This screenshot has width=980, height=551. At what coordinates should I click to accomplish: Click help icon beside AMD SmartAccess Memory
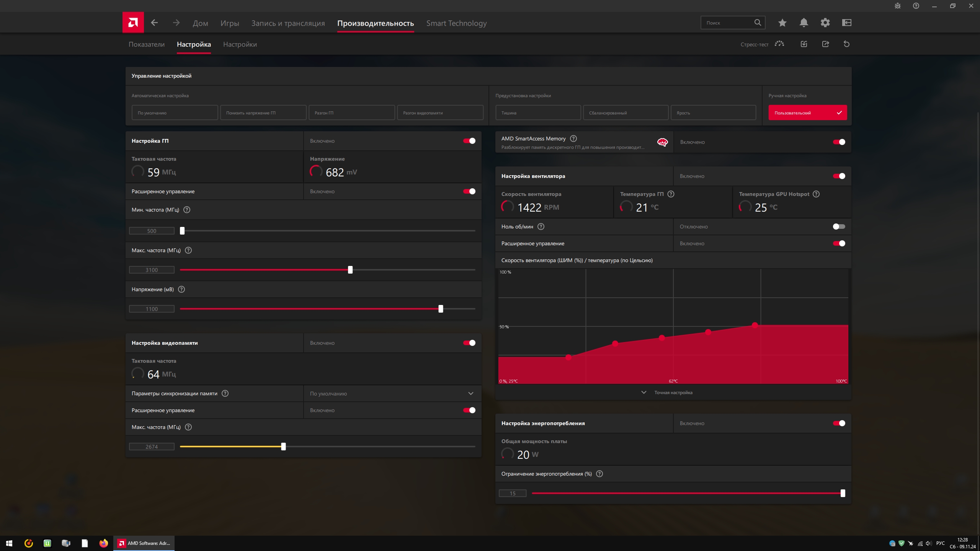[573, 139]
